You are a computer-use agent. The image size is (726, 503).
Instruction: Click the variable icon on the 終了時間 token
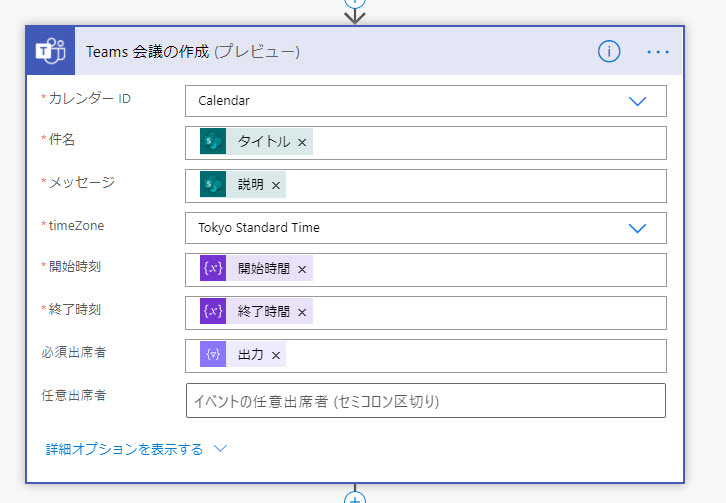[213, 311]
